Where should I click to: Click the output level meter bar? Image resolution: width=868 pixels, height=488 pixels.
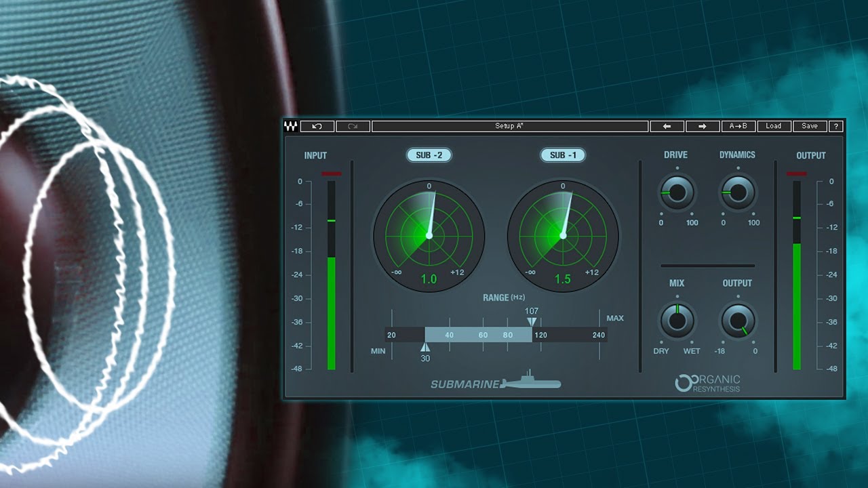(797, 275)
